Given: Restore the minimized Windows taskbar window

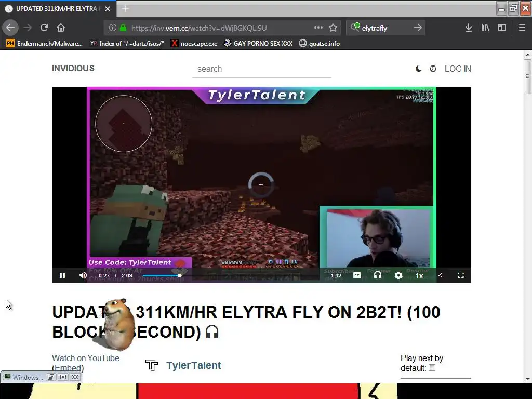Looking at the screenshot, I should 51,377.
